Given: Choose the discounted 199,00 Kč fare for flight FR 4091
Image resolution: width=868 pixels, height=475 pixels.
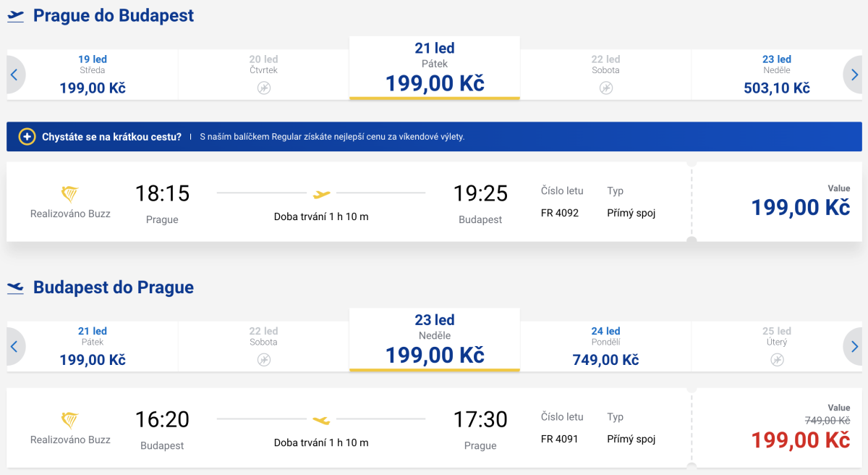Looking at the screenshot, I should [800, 440].
